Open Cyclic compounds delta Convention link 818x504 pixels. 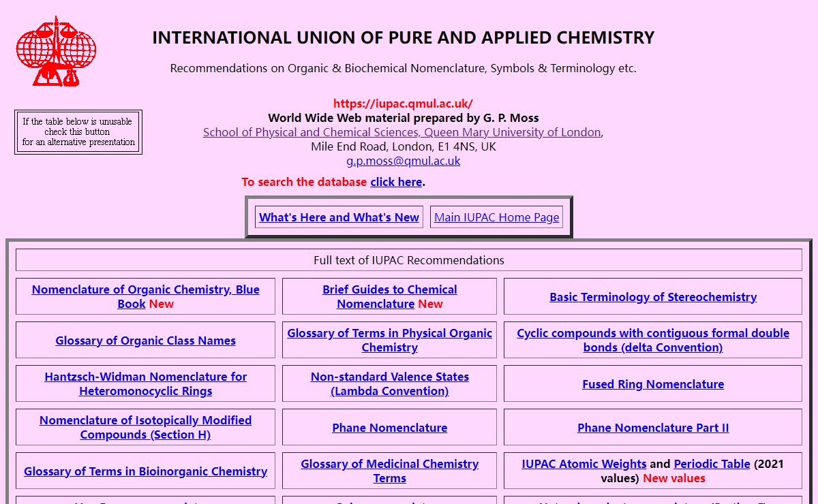(653, 340)
